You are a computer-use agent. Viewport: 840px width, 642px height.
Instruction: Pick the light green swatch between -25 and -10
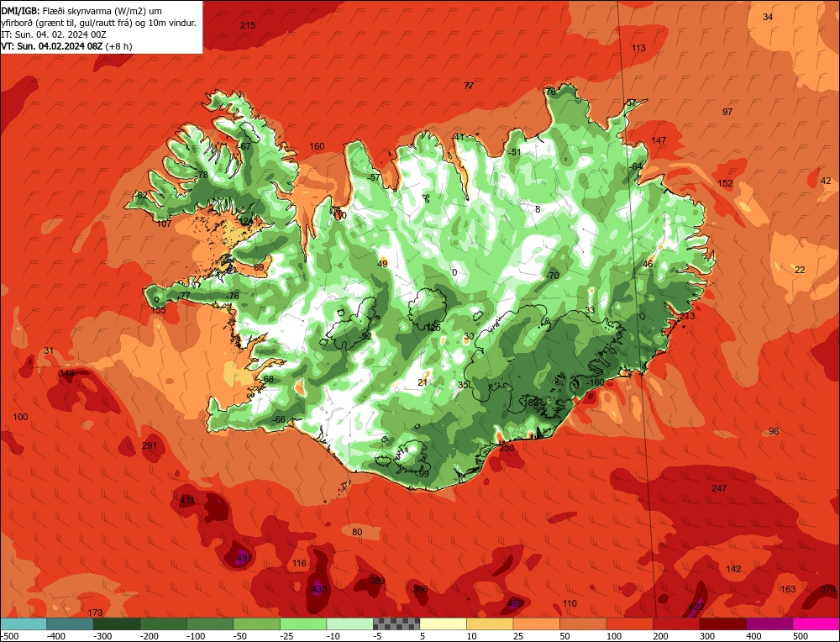point(302,624)
